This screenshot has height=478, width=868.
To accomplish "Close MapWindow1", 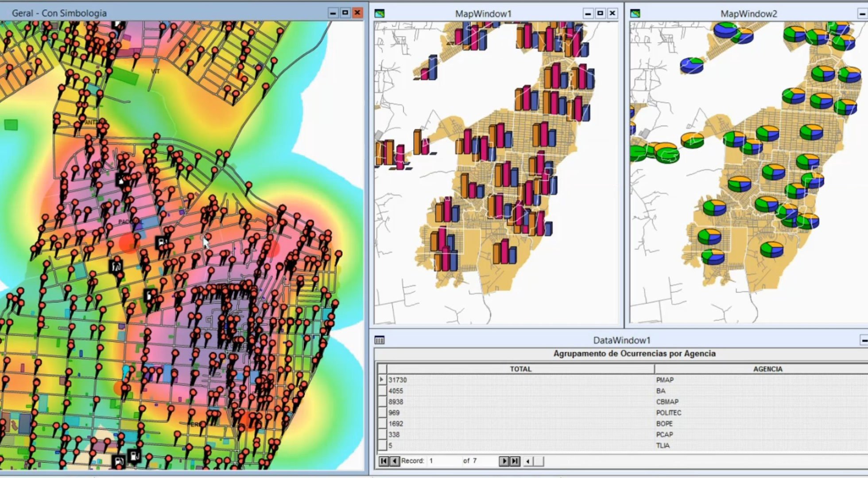I will (x=612, y=13).
